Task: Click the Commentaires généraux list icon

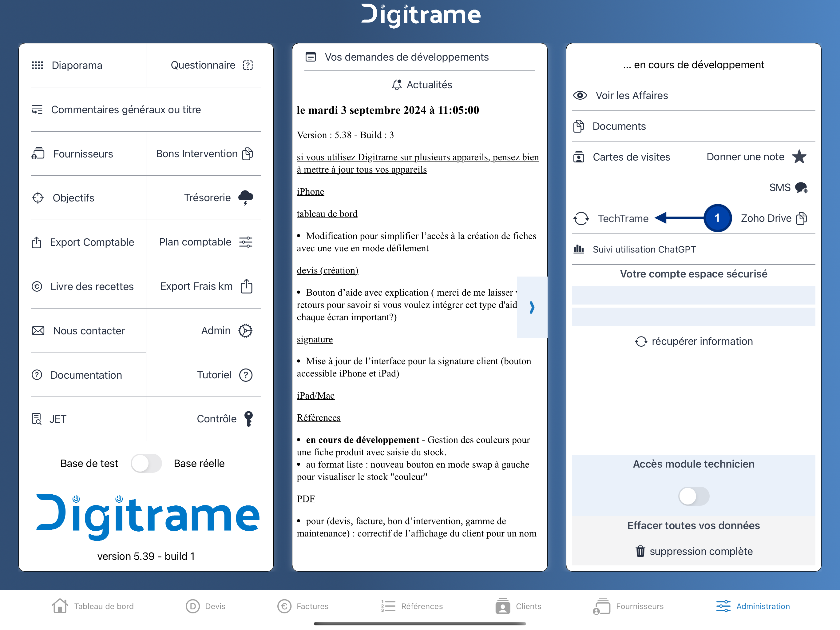Action: pyautogui.click(x=37, y=110)
